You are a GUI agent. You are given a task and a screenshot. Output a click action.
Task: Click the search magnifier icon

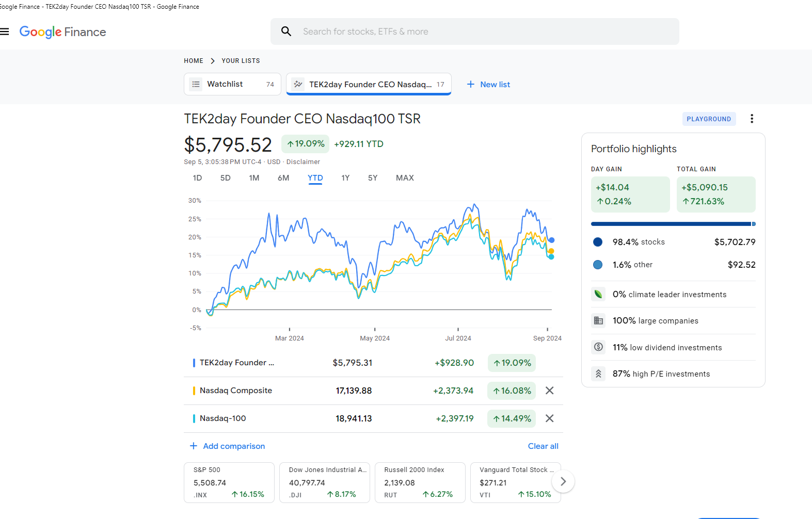[x=286, y=31]
